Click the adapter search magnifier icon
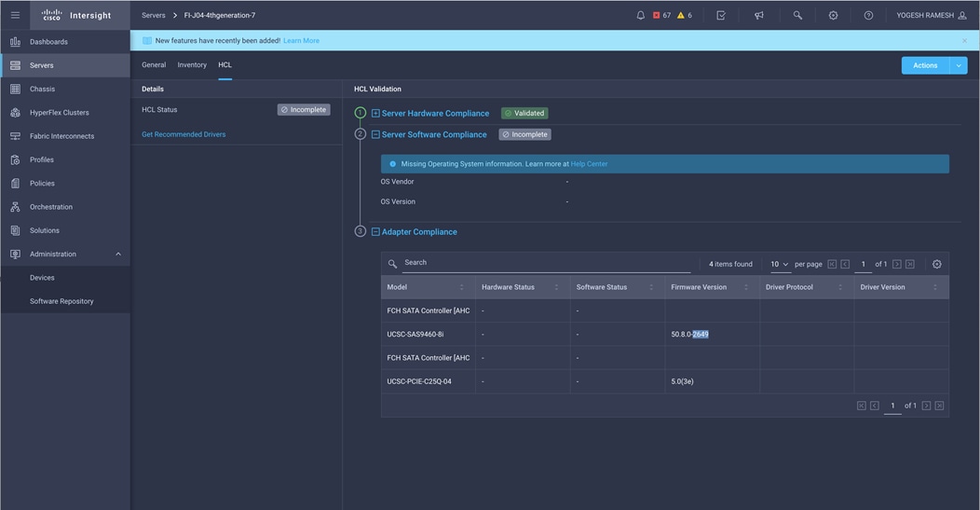 click(x=392, y=264)
